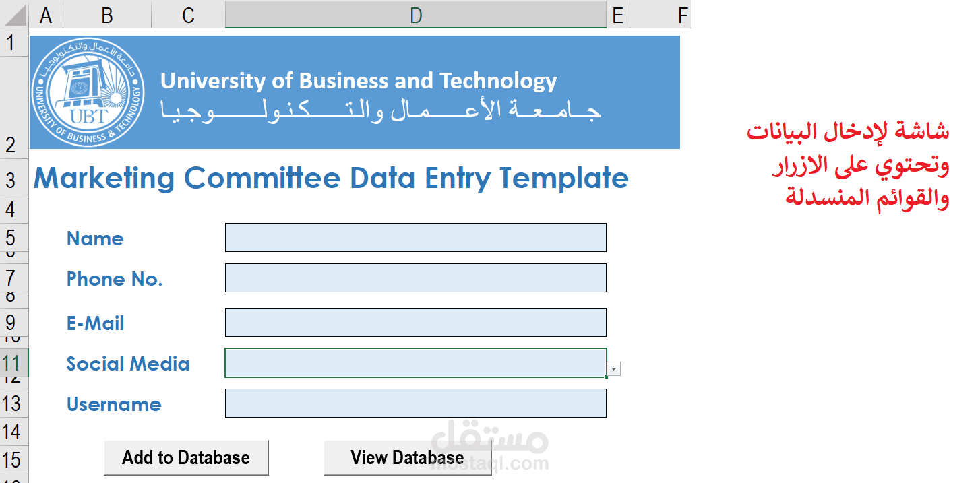Click the E-Mail input field
Screen dimensions: 980x483
415,323
